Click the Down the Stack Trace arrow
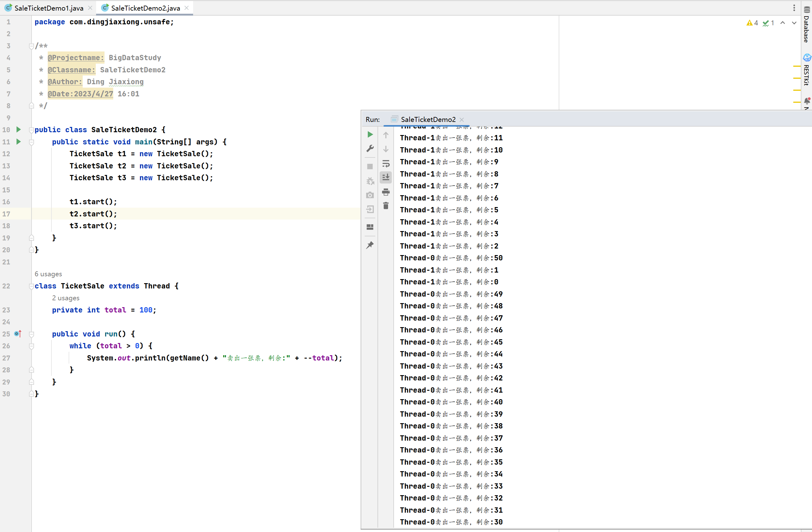 click(386, 149)
